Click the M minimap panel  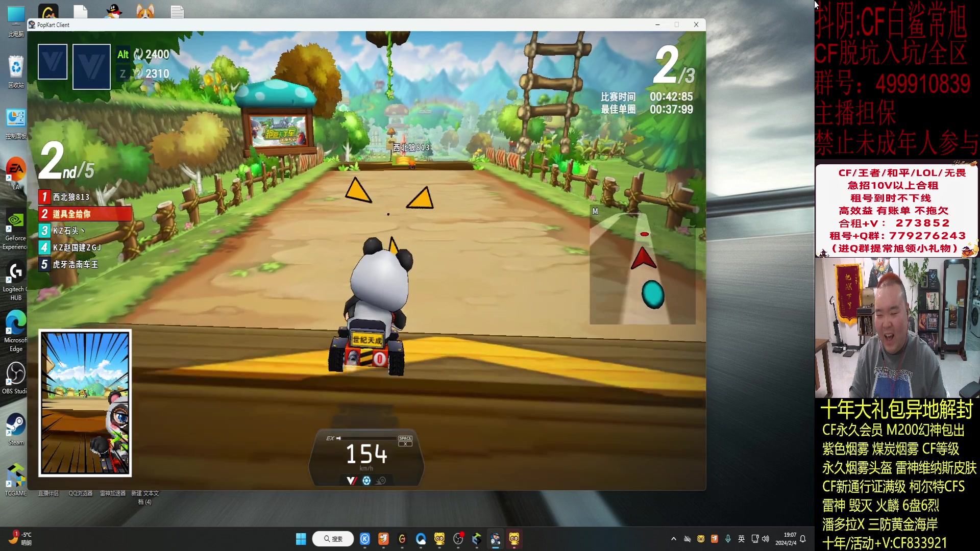point(642,265)
